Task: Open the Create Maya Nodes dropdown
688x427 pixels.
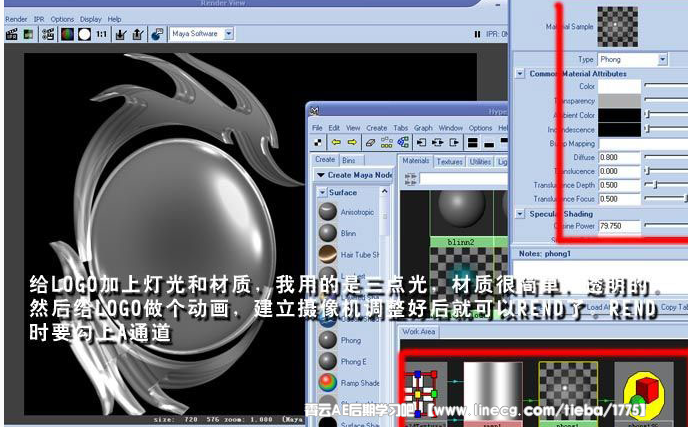Action: pos(353,175)
